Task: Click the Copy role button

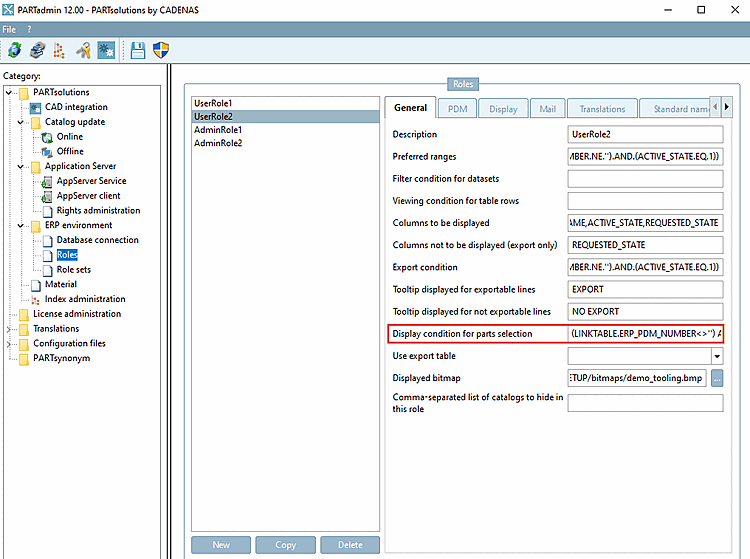Action: (286, 545)
